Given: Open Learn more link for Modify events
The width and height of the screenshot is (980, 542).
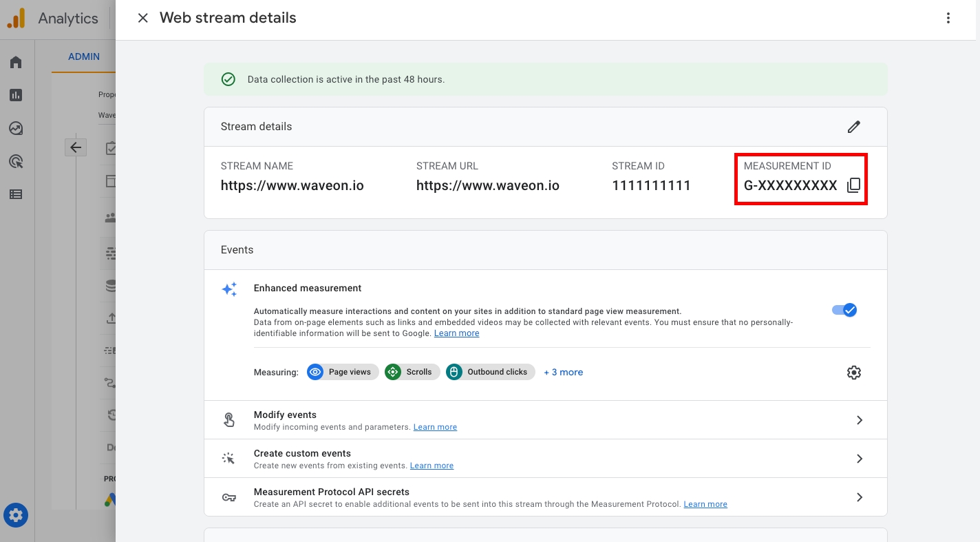Looking at the screenshot, I should click(x=435, y=427).
